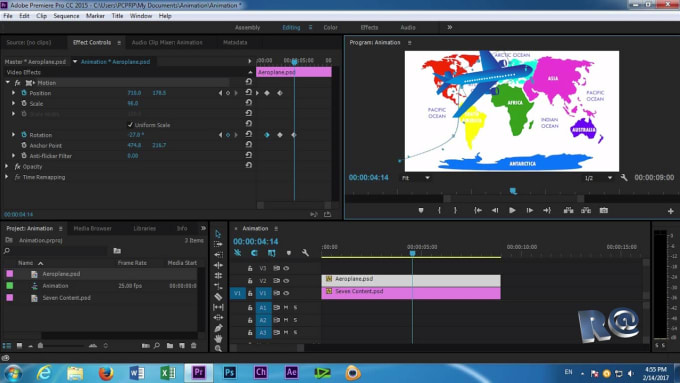
Task: Reset the Position parameter
Action: [x=248, y=92]
